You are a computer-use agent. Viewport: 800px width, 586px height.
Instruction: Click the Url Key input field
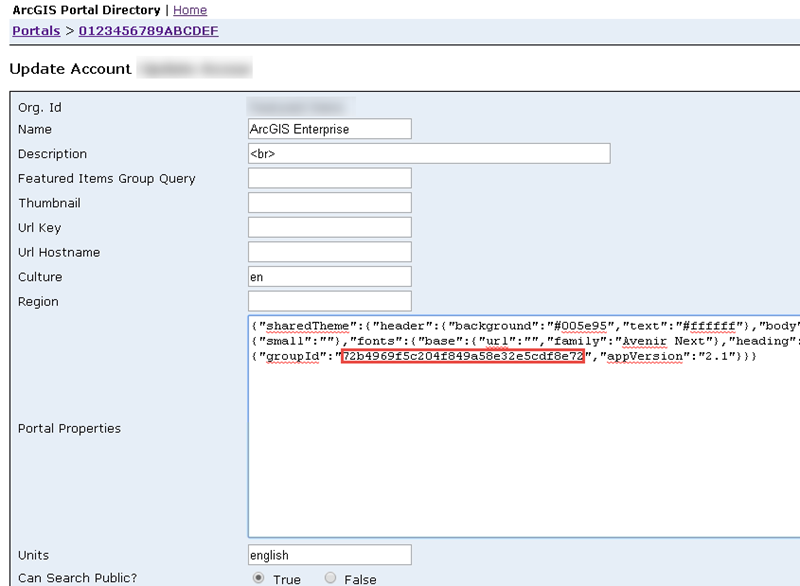(x=330, y=227)
